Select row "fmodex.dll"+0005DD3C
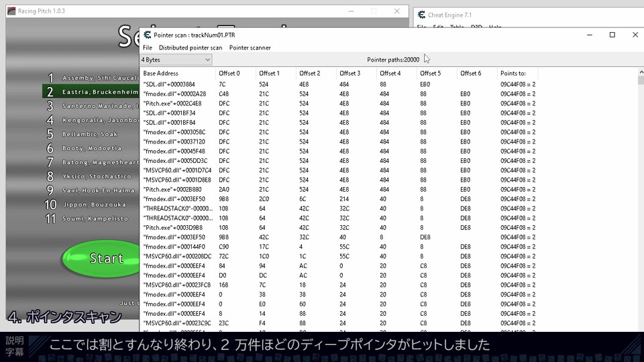 point(339,161)
